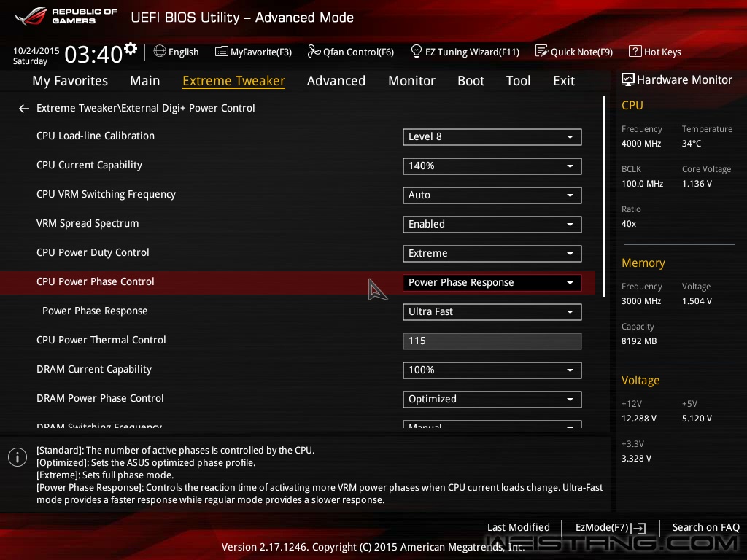Open the My Favorites tab
747x560 pixels.
(x=70, y=81)
